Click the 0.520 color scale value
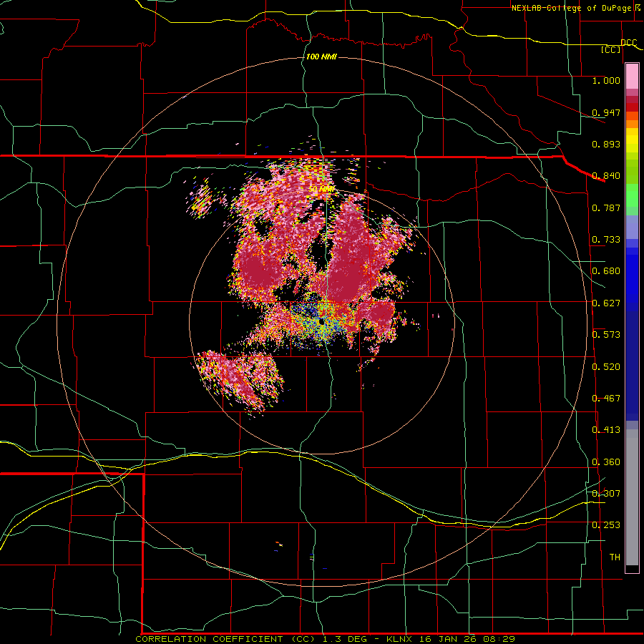The width and height of the screenshot is (644, 644). pyautogui.click(x=606, y=367)
